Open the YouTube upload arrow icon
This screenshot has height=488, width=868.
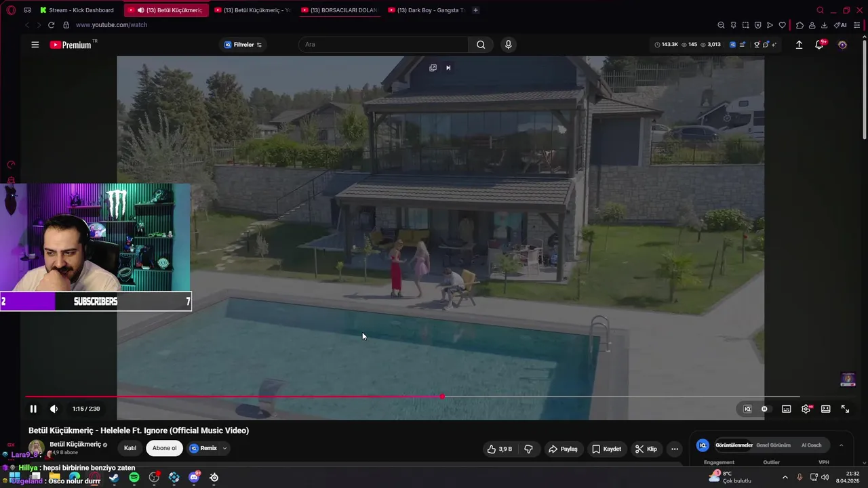(x=799, y=45)
